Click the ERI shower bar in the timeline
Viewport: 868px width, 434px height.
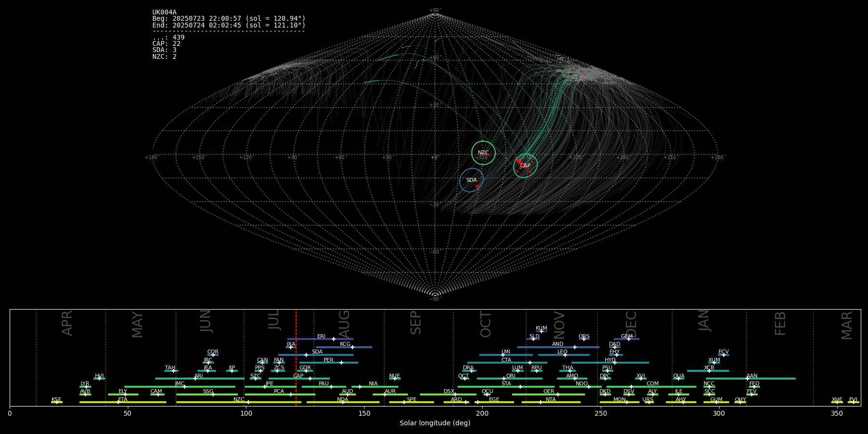click(x=320, y=339)
